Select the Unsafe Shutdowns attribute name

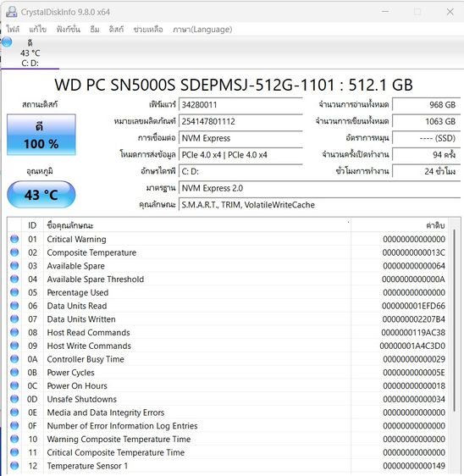pyautogui.click(x=81, y=399)
